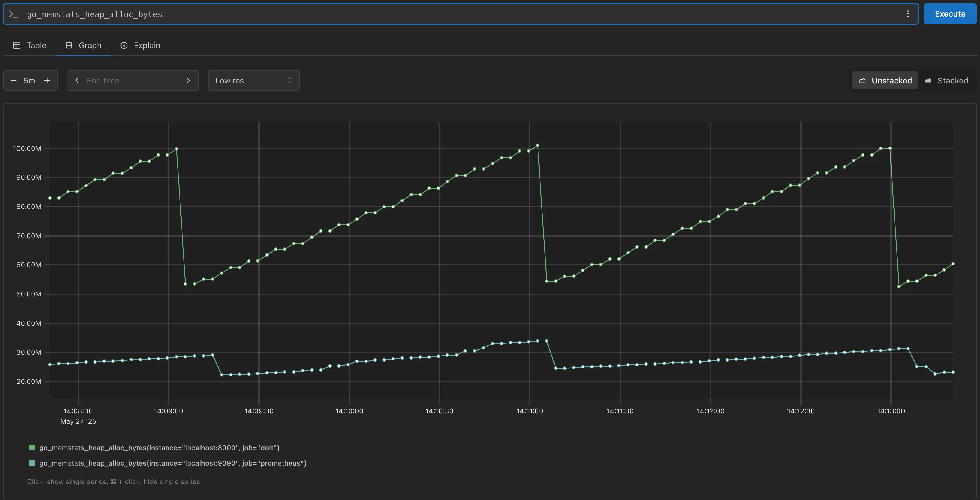Click the table grid icon beside Table
Viewport: 980px width, 500px height.
[x=17, y=45]
